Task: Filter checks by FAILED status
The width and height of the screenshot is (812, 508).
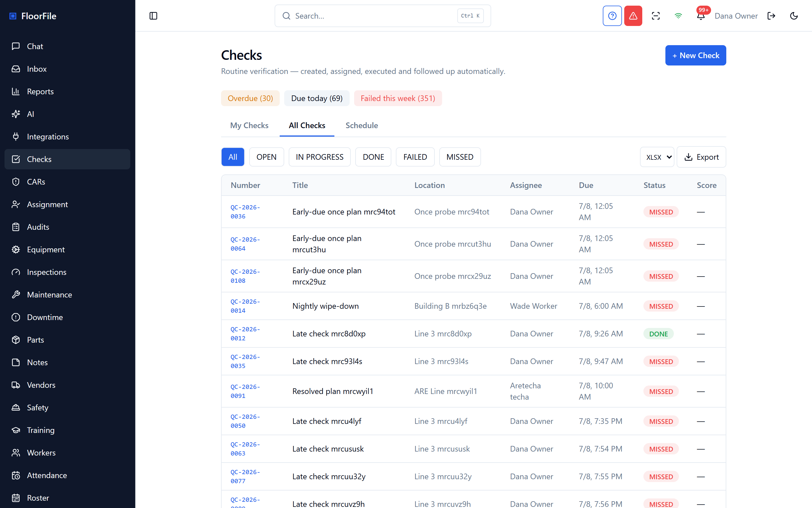Action: point(415,157)
